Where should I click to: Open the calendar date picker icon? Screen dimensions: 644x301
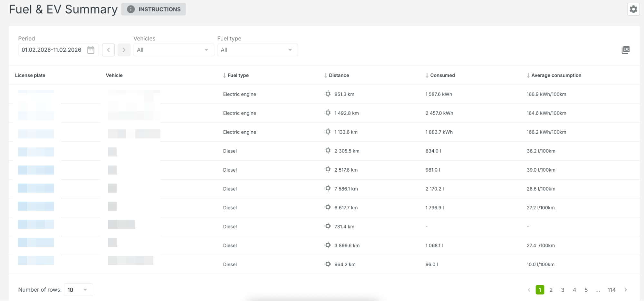point(91,50)
